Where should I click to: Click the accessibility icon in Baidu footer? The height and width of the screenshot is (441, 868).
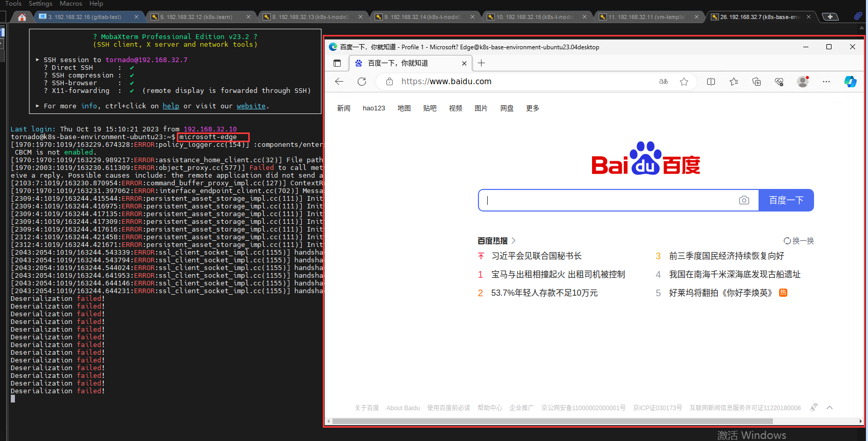(814, 408)
